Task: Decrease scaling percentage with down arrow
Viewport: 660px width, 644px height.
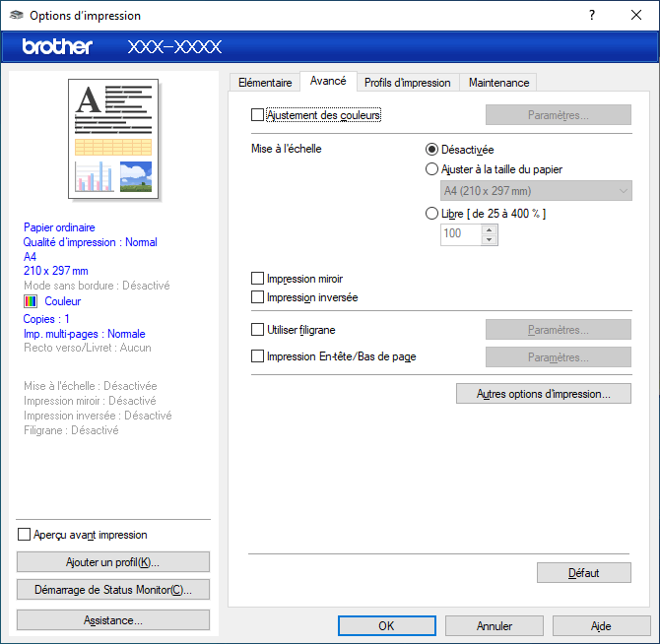Action: click(x=489, y=239)
